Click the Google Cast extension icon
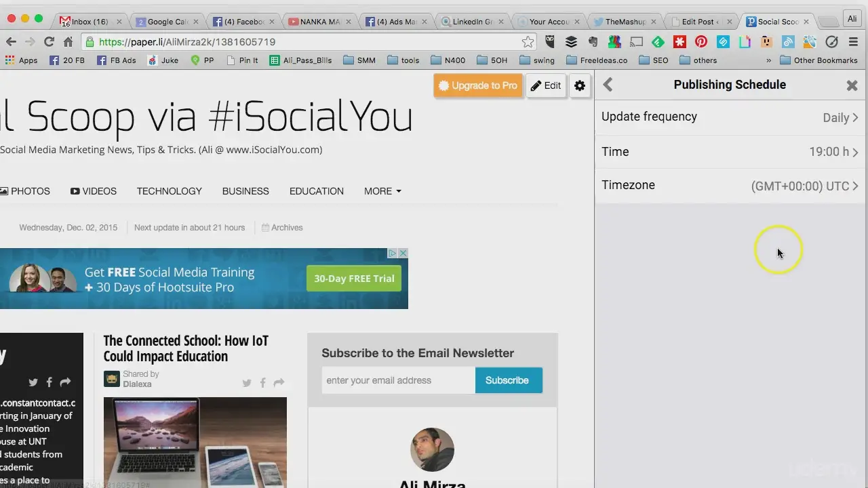Image resolution: width=868 pixels, height=488 pixels. coord(636,42)
